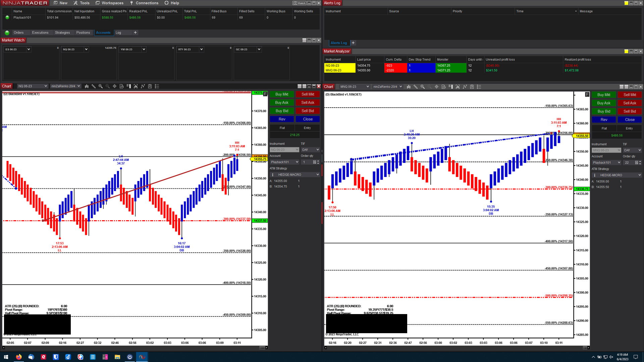Open NinjaTrader icon in taskbar

pyautogui.click(x=142, y=357)
